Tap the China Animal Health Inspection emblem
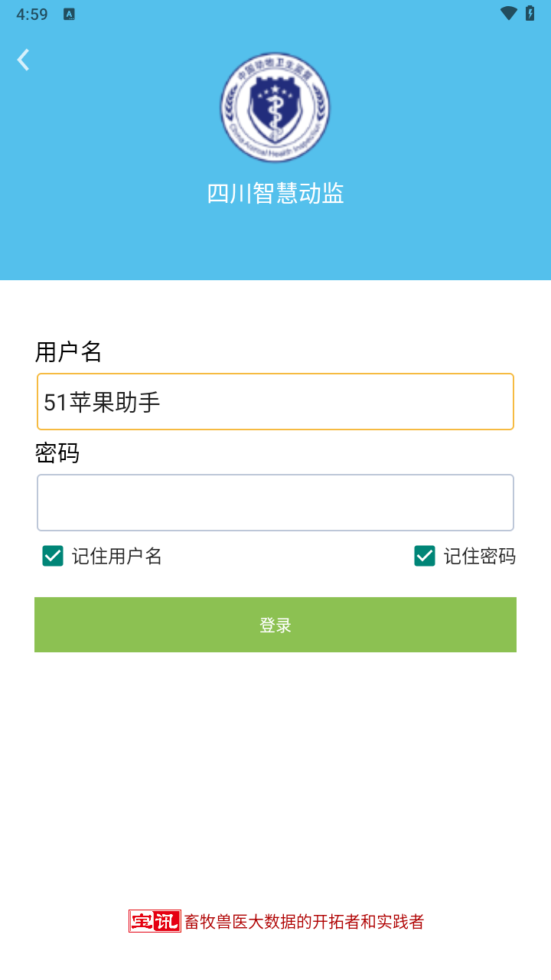This screenshot has width=551, height=980. click(x=275, y=107)
